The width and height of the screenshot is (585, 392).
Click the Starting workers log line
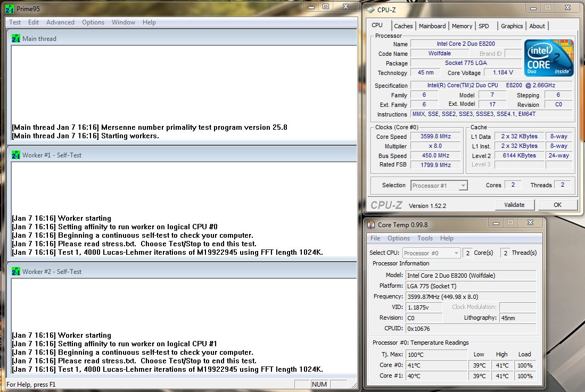(x=86, y=136)
